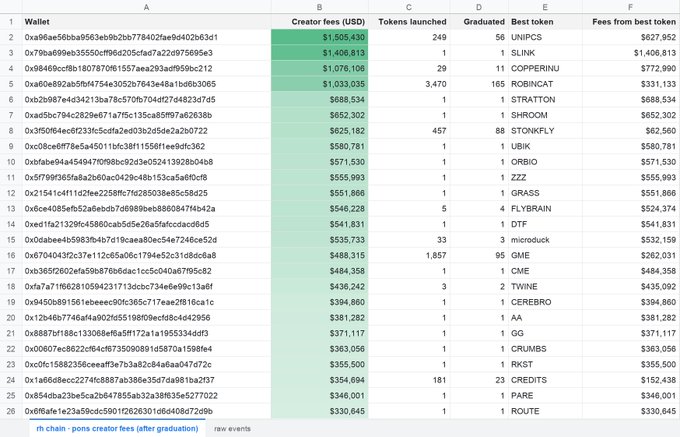This screenshot has width=680, height=437.
Task: Select the UNIPCS best token cell
Action: (545, 37)
